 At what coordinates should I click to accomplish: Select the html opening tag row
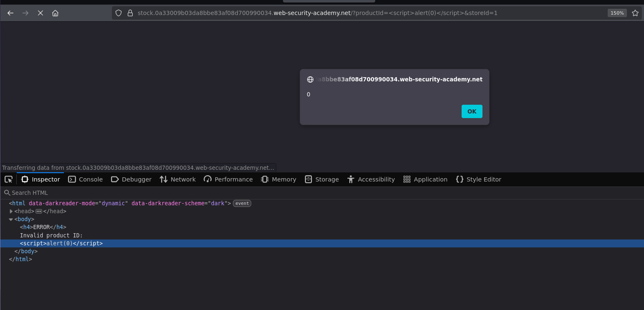click(x=322, y=204)
